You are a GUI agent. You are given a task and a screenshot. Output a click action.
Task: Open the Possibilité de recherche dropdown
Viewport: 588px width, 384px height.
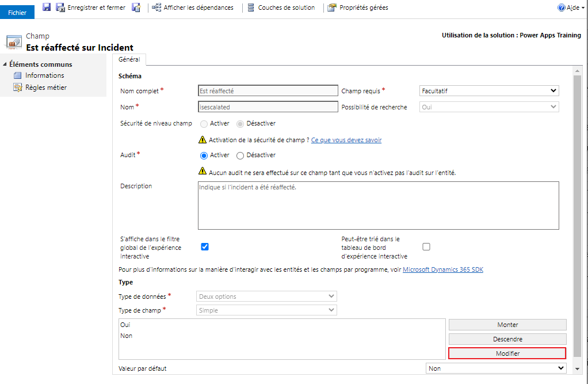pyautogui.click(x=489, y=107)
